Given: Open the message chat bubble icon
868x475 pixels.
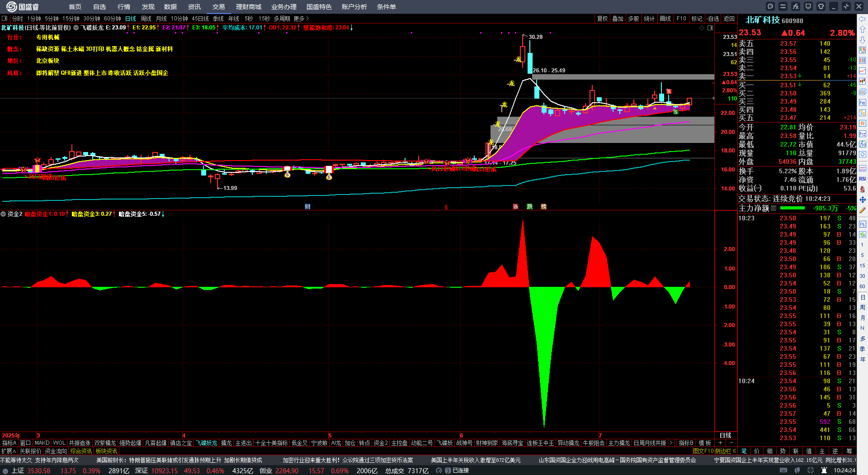Looking at the screenshot, I should coord(770,6).
